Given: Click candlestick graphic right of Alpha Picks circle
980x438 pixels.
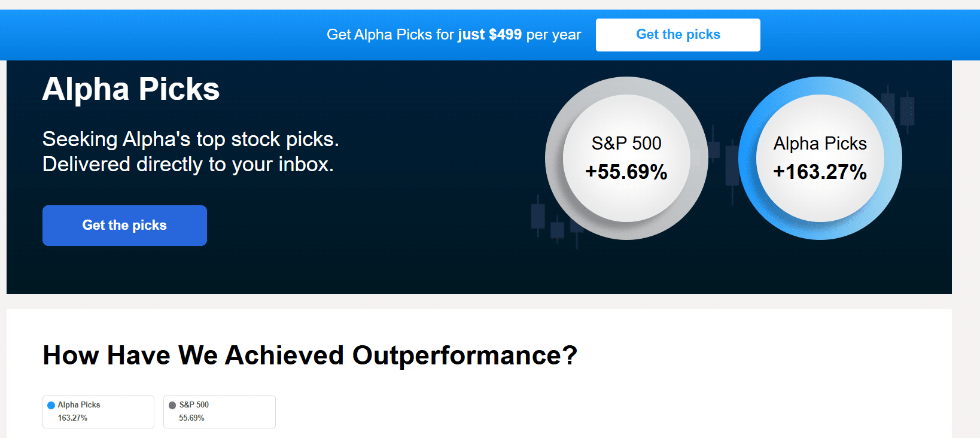Looking at the screenshot, I should pos(907,110).
